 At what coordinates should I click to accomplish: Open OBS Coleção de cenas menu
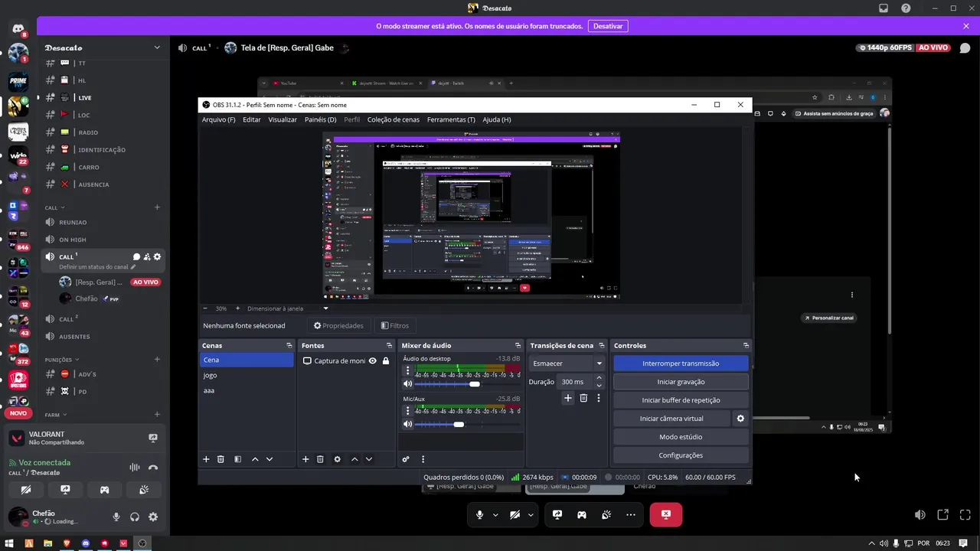[x=394, y=119]
